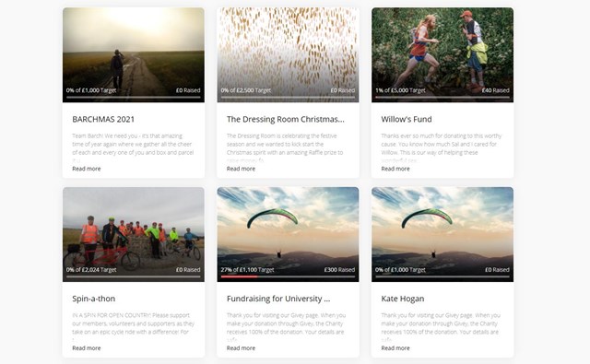Select the gold-speckled Dressing Room image
The image size is (590, 364).
pyautogui.click(x=288, y=55)
